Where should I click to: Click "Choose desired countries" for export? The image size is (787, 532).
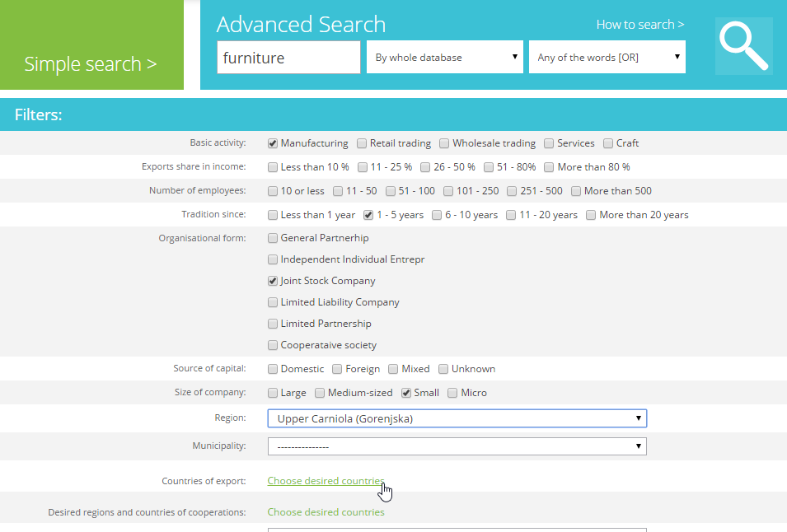click(325, 480)
